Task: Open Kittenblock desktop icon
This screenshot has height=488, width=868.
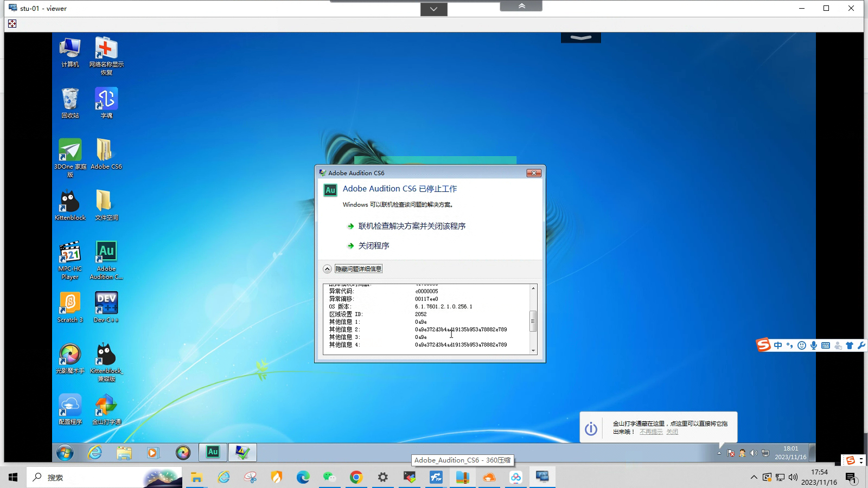Action: coord(70,202)
